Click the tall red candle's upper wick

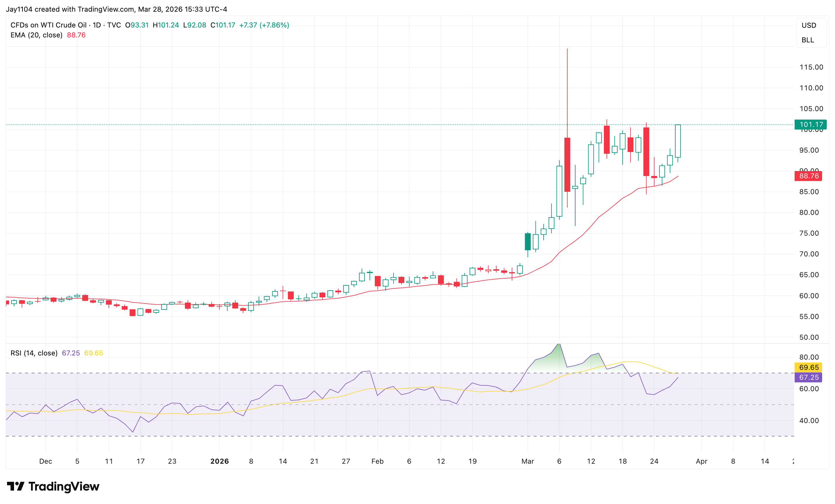point(567,92)
